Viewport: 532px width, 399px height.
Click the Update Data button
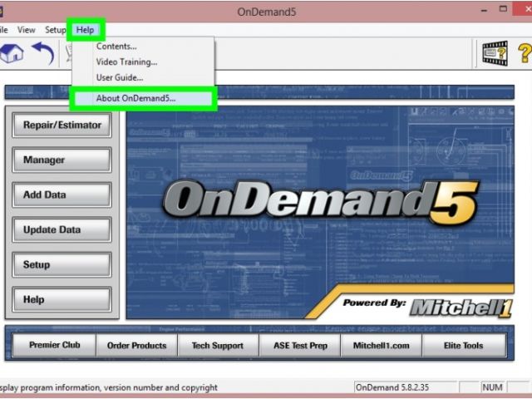62,230
